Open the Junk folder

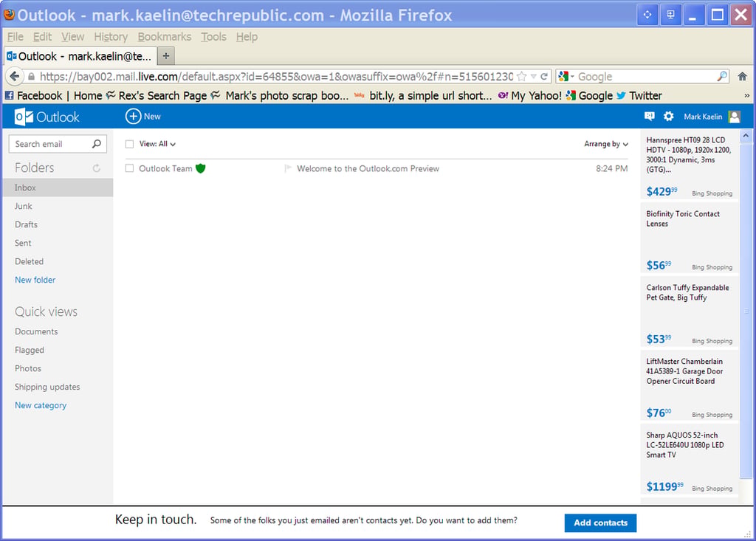[x=23, y=206]
